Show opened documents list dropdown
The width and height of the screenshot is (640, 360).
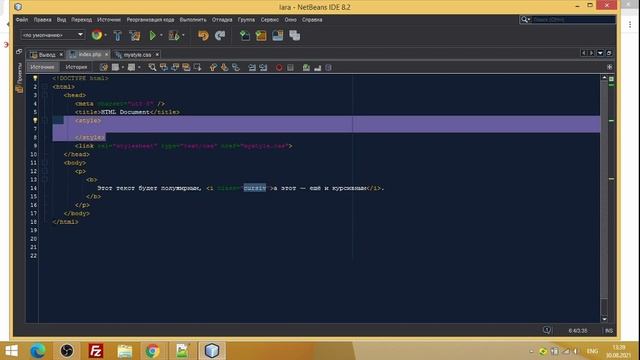(600, 53)
